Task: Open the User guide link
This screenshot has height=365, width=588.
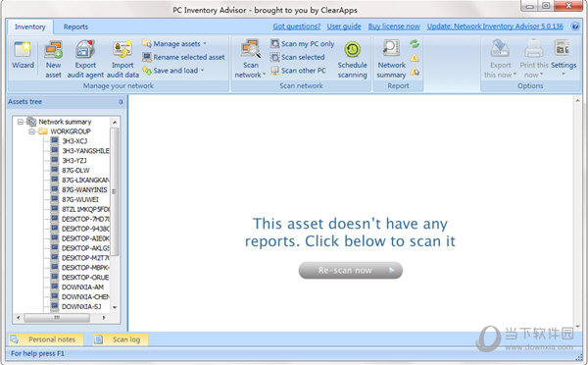Action: pyautogui.click(x=344, y=26)
